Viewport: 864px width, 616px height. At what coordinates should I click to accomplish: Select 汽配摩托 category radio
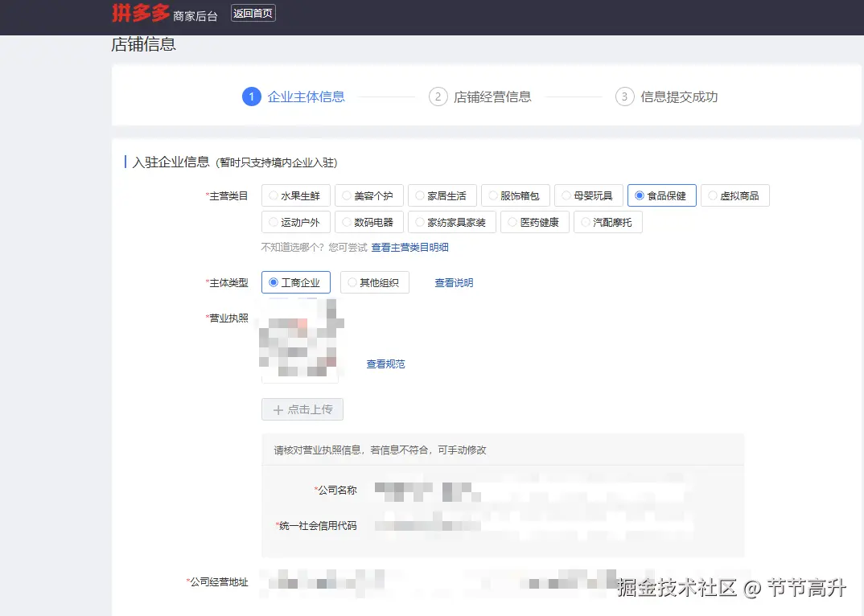coord(607,222)
